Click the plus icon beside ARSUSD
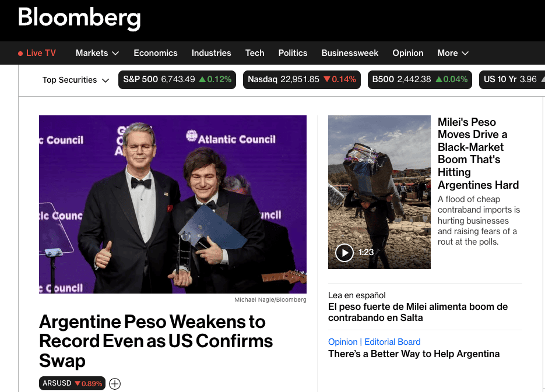545x392 pixels. coord(115,383)
